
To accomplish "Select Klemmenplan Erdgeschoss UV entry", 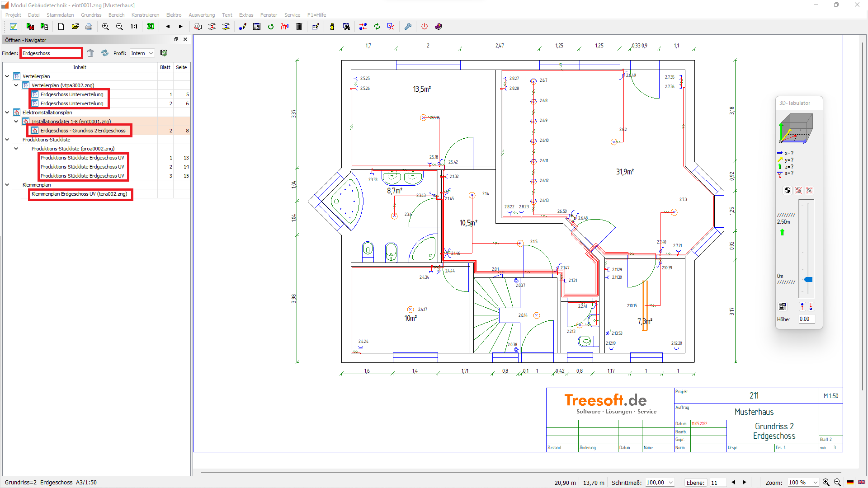I will click(x=80, y=194).
